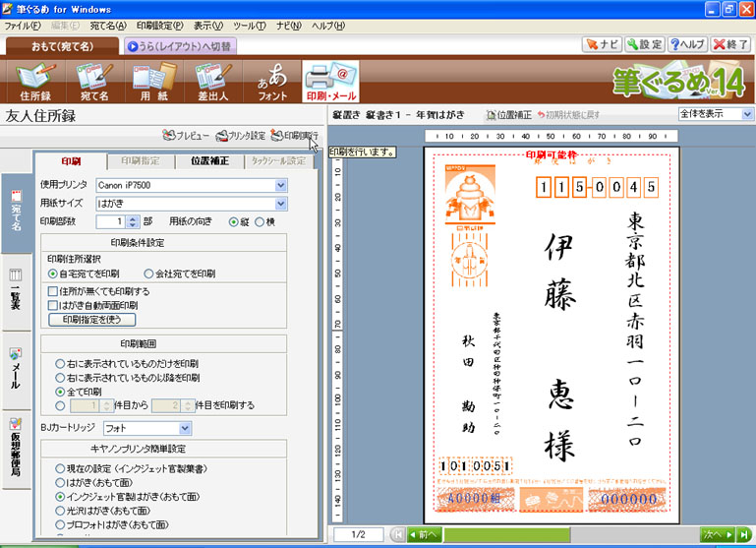
Task: Open プリンタ設定 printer settings
Action: click(x=241, y=136)
